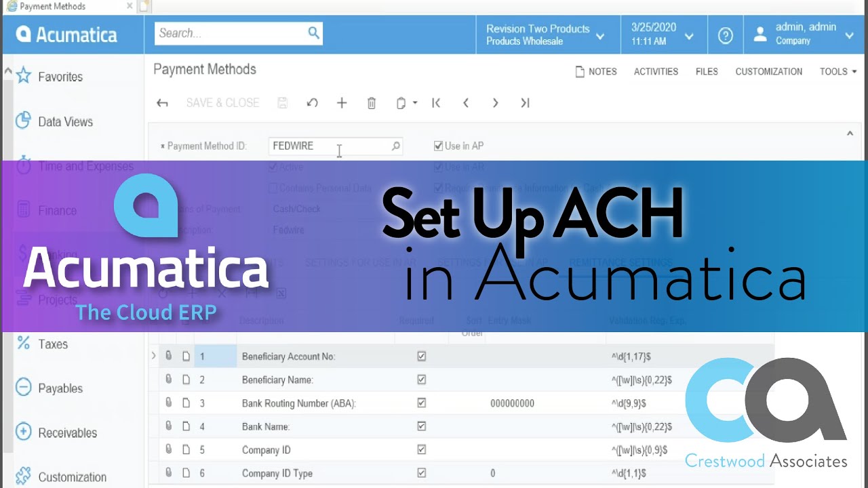Open Payables workspace link

click(60, 388)
